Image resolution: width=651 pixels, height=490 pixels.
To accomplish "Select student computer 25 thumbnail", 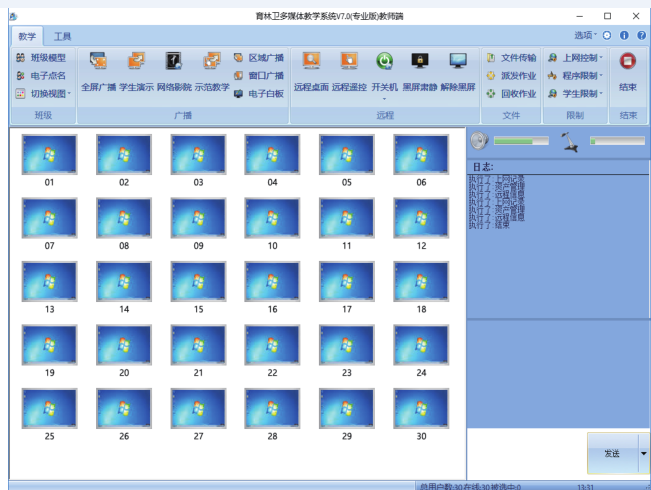I will point(49,409).
